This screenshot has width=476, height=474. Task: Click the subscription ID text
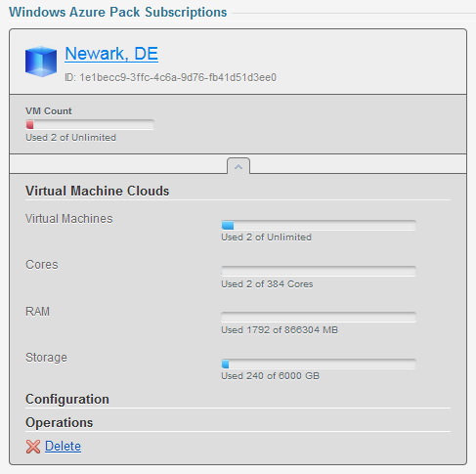(170, 77)
